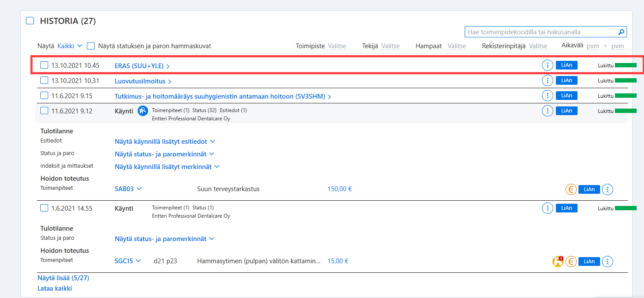Click the euro icon on SAB03 row

571,189
